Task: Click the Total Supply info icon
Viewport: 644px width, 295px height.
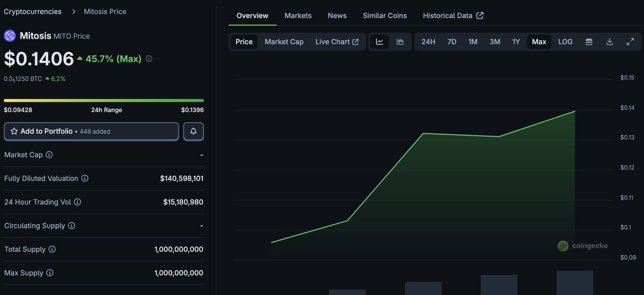Action: [52, 249]
